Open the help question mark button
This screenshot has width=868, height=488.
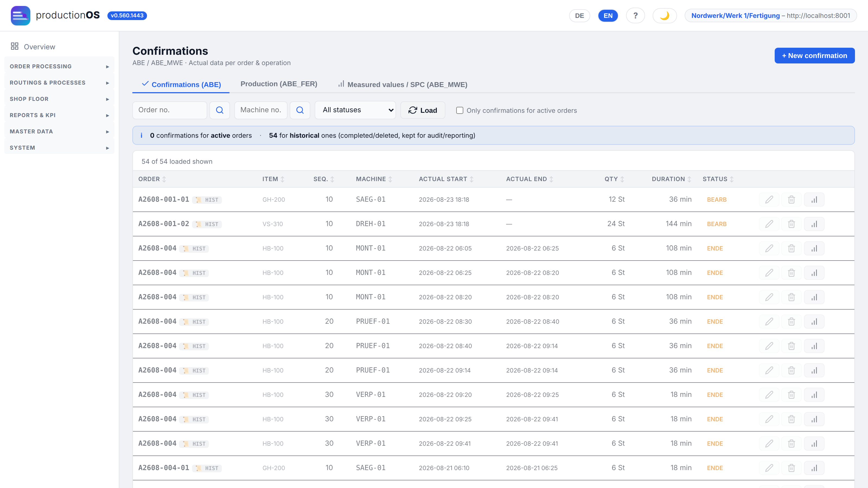tap(635, 15)
